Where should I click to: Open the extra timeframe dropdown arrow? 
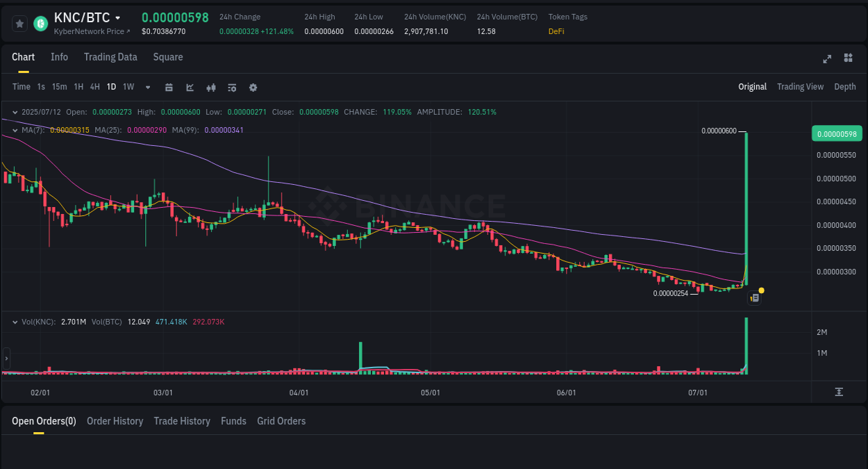[147, 87]
